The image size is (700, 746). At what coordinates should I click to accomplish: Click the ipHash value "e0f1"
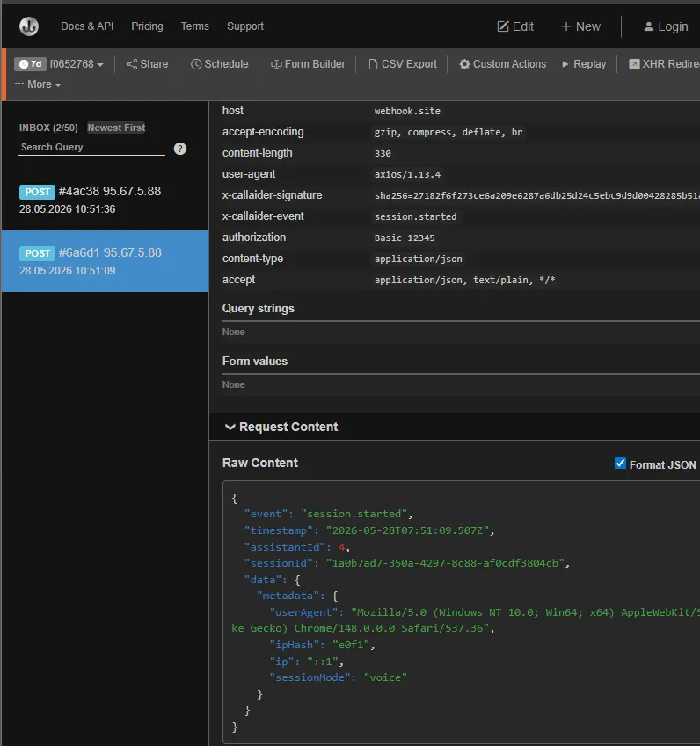pos(351,645)
